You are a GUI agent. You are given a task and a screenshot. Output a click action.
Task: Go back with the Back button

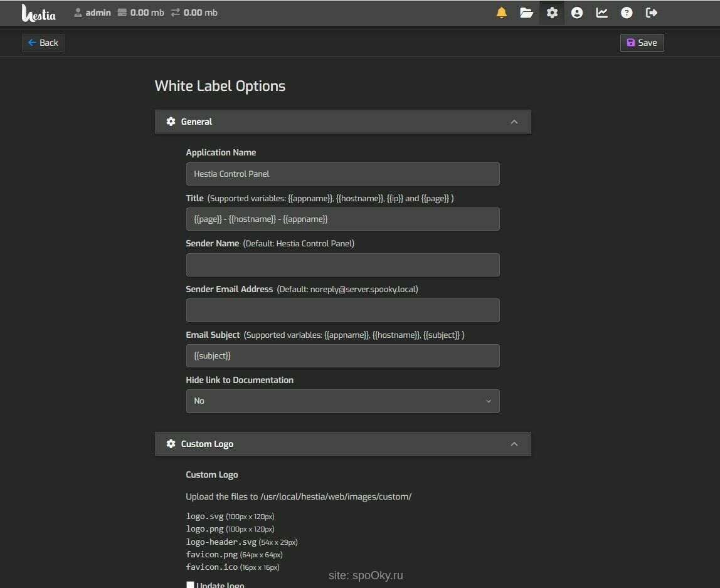[43, 43]
